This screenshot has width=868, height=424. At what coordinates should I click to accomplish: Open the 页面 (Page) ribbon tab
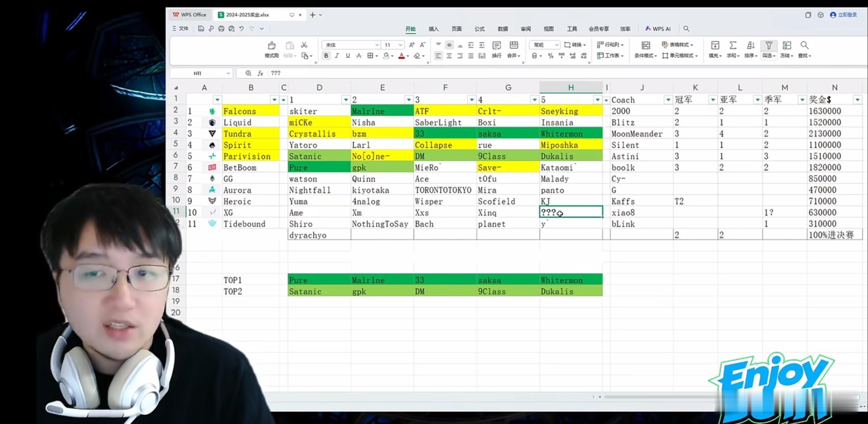click(456, 29)
